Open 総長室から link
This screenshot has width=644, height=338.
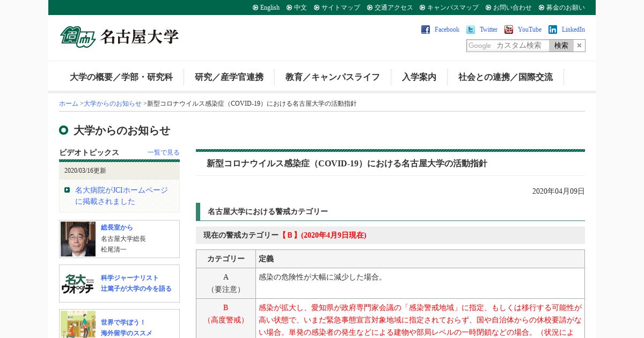tap(117, 227)
